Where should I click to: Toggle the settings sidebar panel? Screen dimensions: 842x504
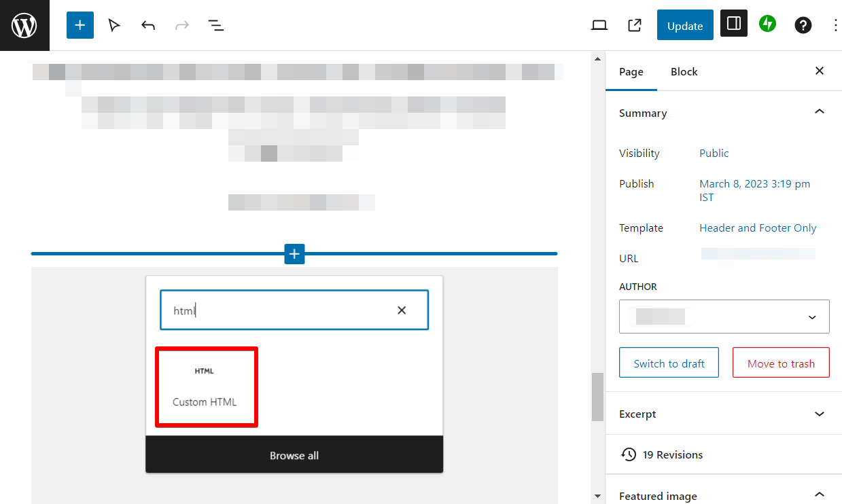click(x=733, y=24)
